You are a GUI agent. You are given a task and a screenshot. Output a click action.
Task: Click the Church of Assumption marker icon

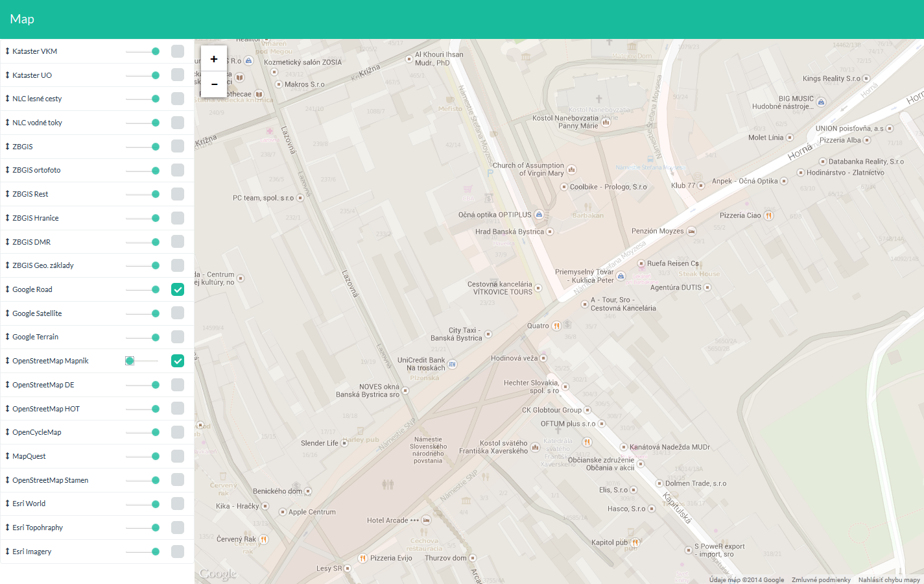(572, 170)
